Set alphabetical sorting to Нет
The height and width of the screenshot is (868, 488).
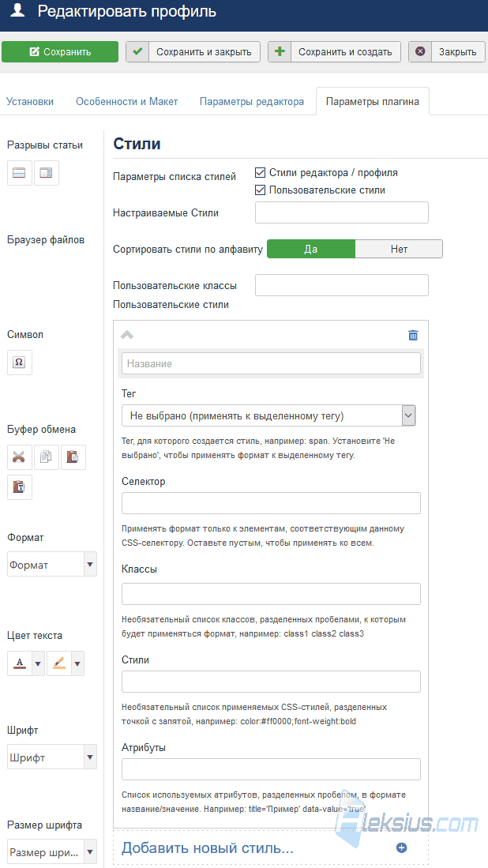pos(399,249)
